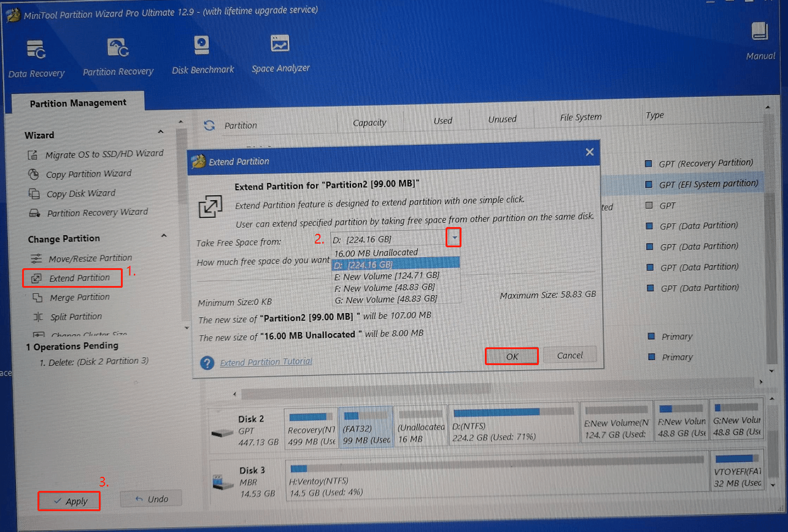Sort by Capacity column header
The width and height of the screenshot is (788, 532).
[369, 123]
